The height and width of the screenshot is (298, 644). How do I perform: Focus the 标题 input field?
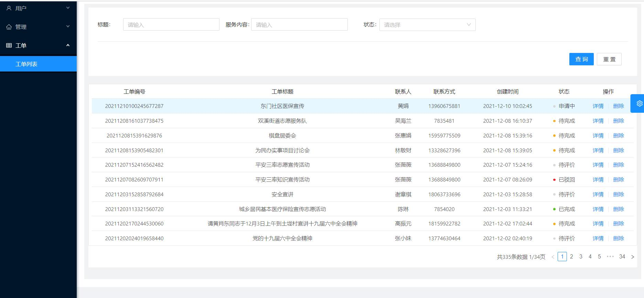tap(171, 25)
